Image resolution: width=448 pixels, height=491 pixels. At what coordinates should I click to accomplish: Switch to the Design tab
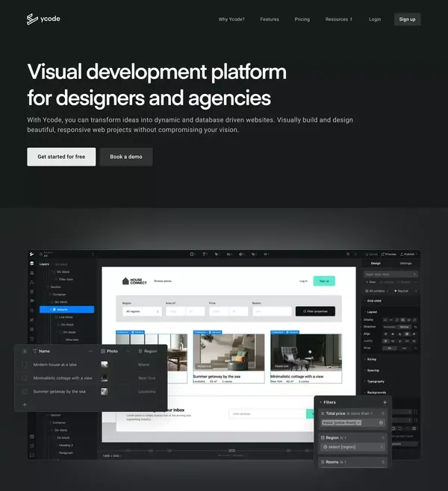pos(376,263)
